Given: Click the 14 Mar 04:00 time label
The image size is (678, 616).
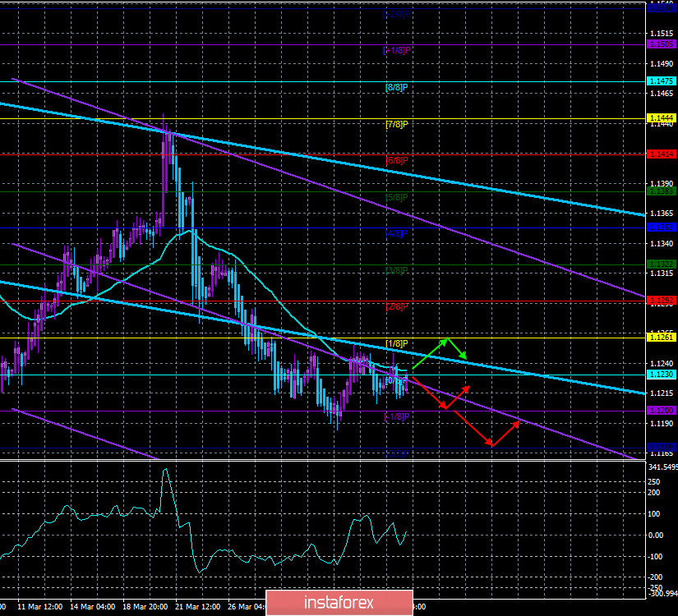Looking at the screenshot, I should (93, 606).
